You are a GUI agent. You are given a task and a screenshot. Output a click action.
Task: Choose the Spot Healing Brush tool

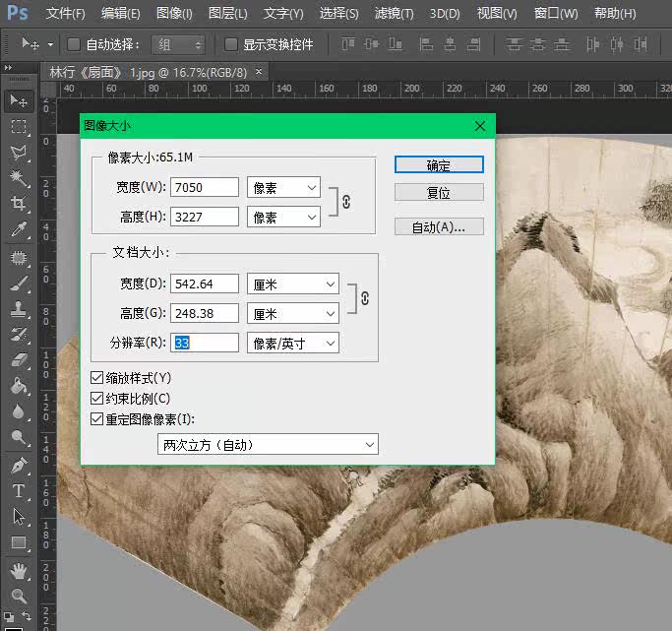(x=19, y=258)
